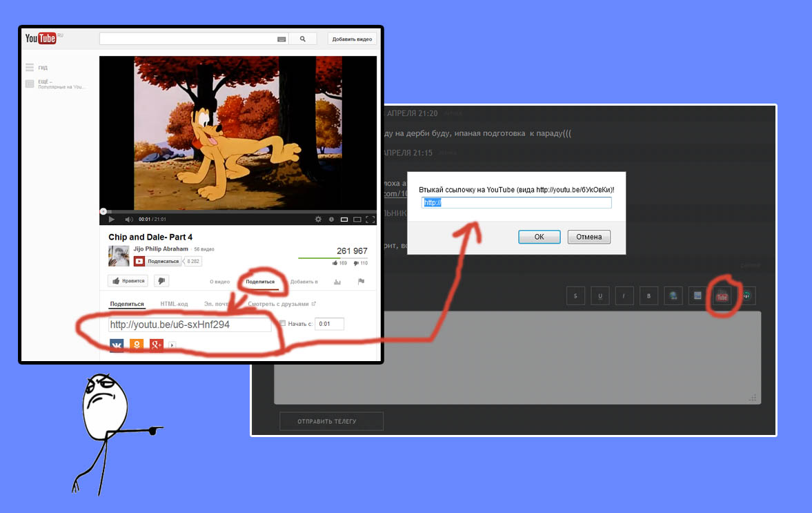Viewport: 812px width, 513px height.
Task: Insert a YouTube video via the editor toolbar
Action: (x=722, y=296)
